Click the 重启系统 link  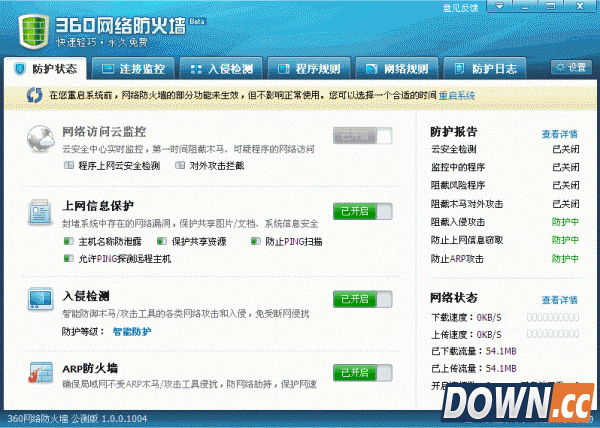(456, 96)
